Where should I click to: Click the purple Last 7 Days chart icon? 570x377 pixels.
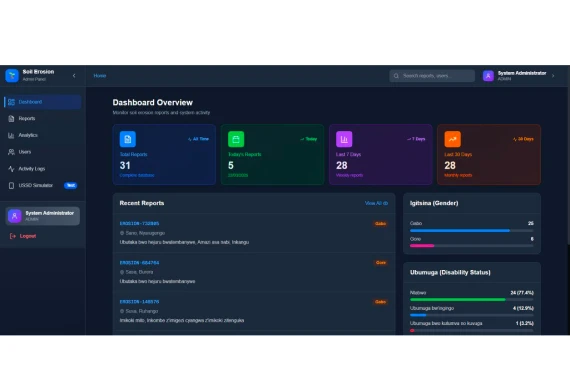pyautogui.click(x=344, y=139)
